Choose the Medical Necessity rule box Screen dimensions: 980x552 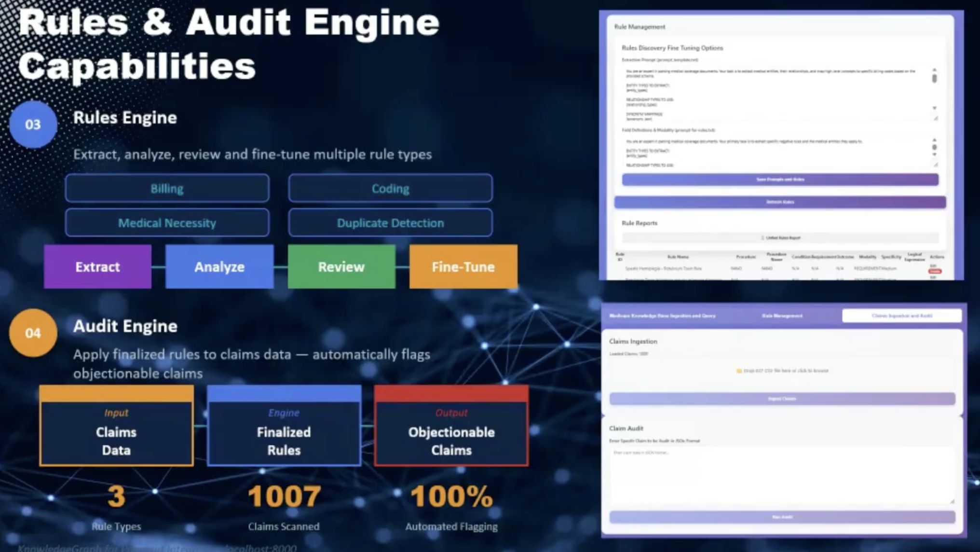[x=167, y=222]
